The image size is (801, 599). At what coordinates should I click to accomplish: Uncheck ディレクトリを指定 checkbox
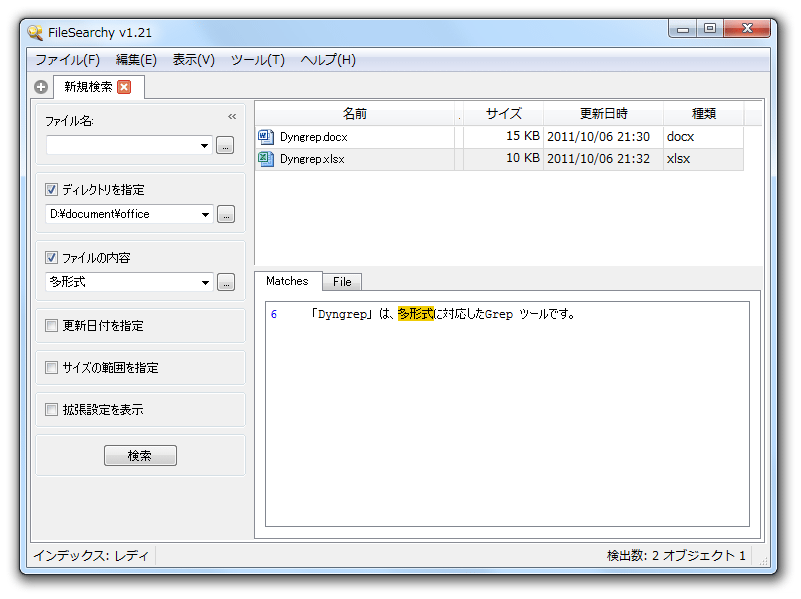point(51,190)
